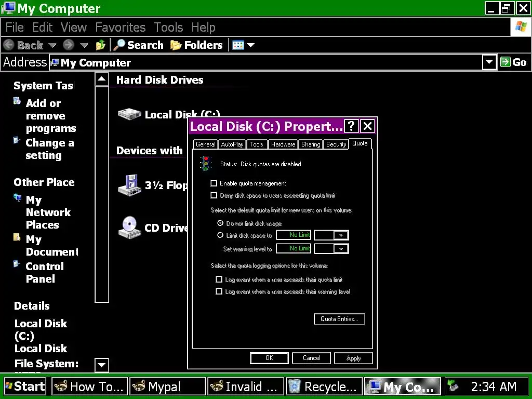Open the Help menu
The image size is (532, 399).
tap(203, 27)
